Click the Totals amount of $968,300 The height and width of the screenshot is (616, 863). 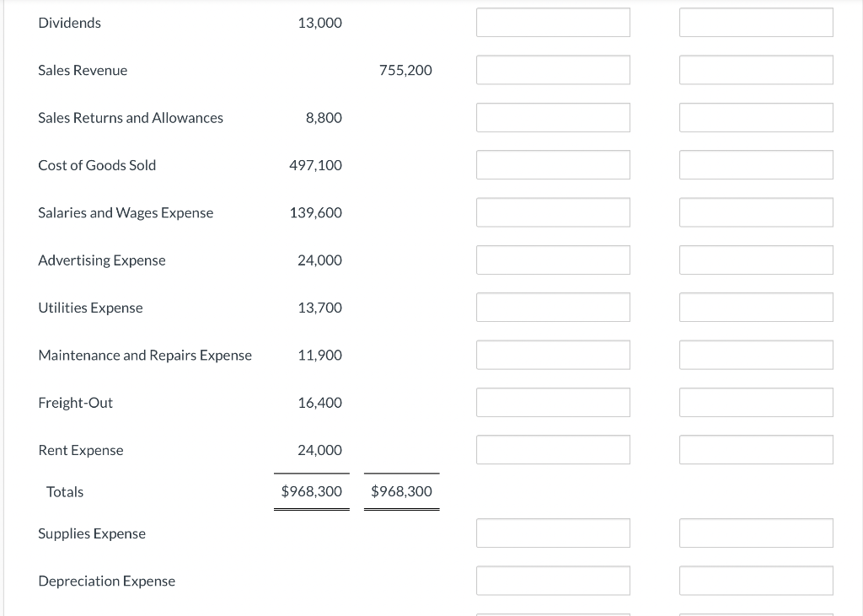click(312, 491)
